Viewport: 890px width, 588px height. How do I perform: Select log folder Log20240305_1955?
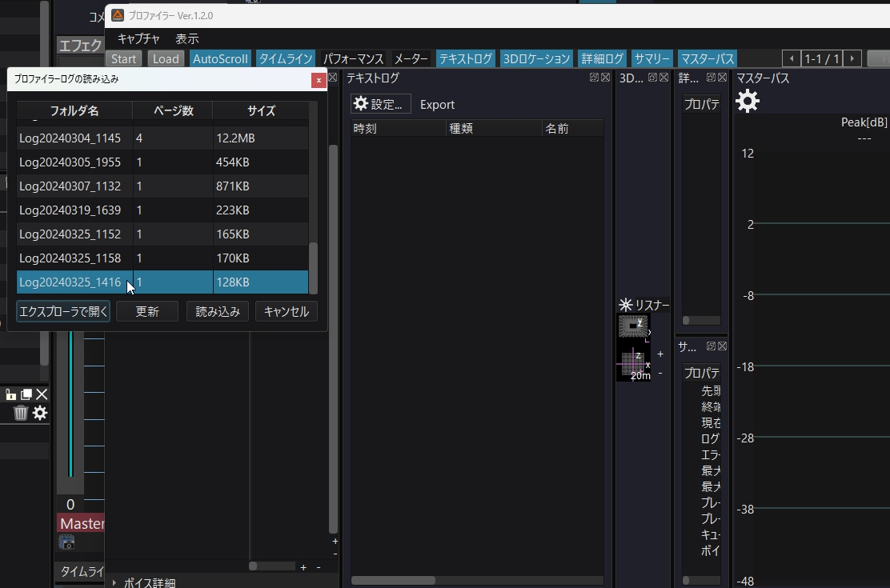coord(162,162)
